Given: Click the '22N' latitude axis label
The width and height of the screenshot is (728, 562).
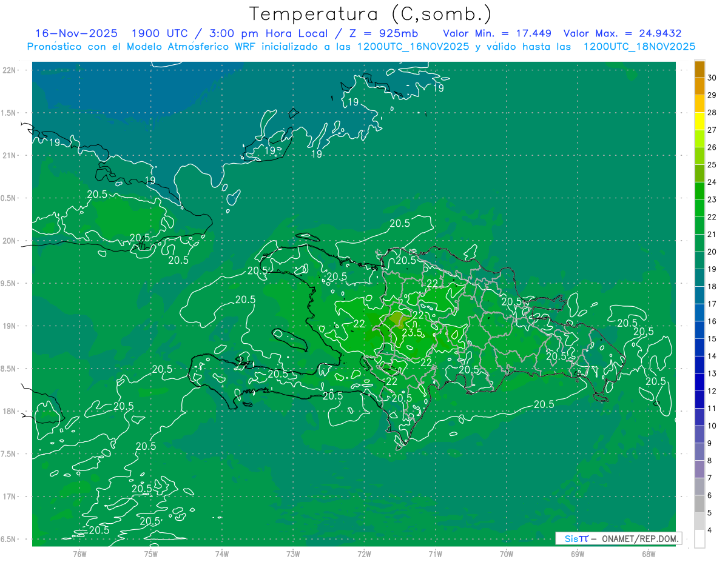Looking at the screenshot, I should [10, 70].
